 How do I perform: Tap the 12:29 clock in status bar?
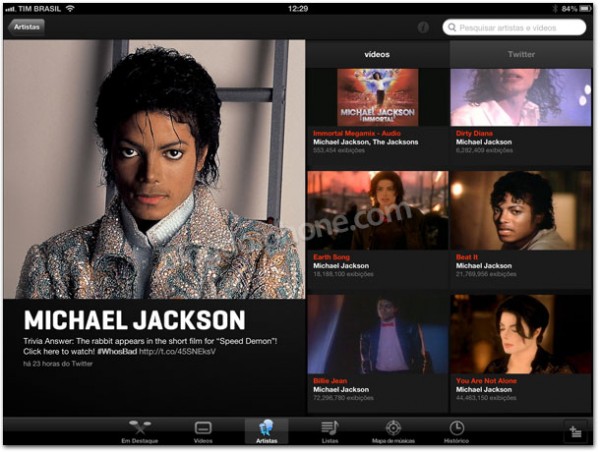[x=298, y=8]
